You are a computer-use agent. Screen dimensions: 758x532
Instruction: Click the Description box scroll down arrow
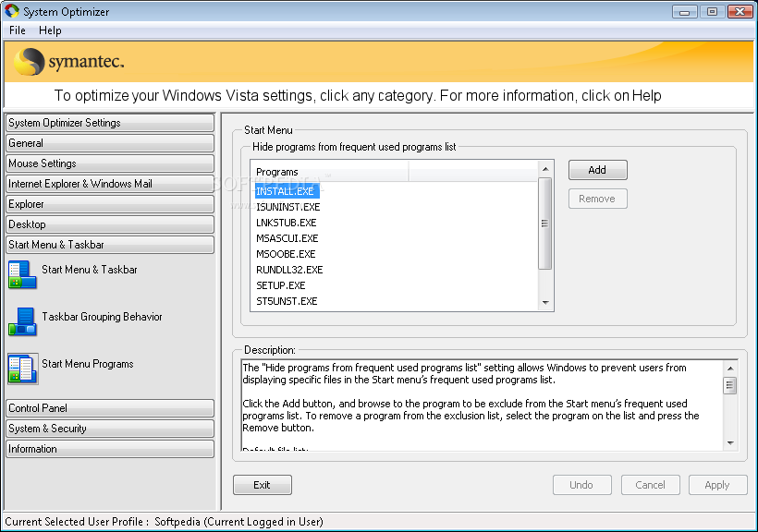(730, 442)
